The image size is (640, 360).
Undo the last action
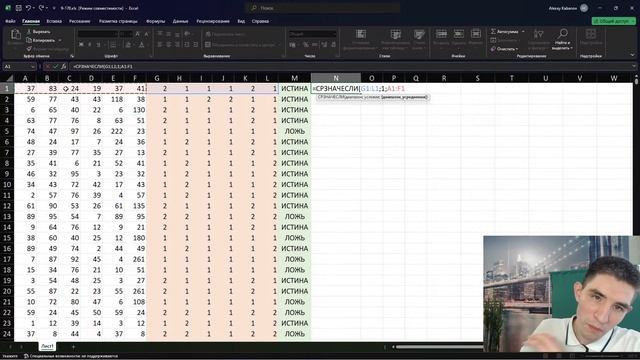click(28, 8)
